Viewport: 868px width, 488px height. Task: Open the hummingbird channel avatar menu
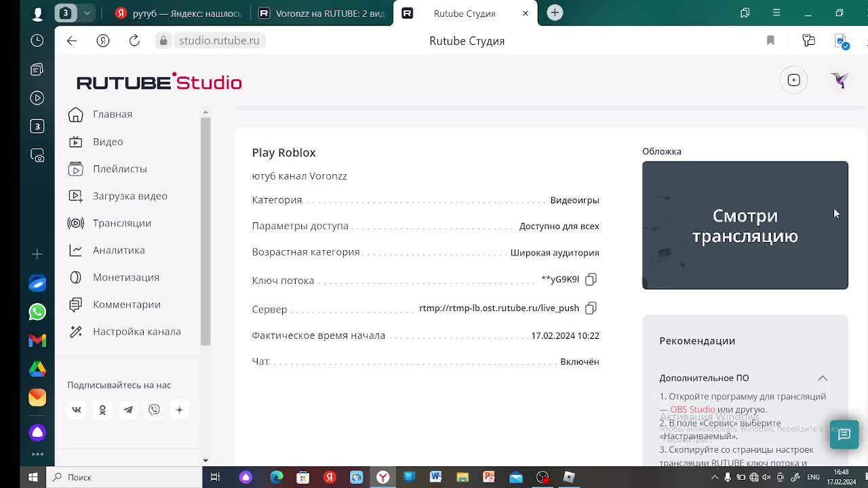(x=840, y=80)
